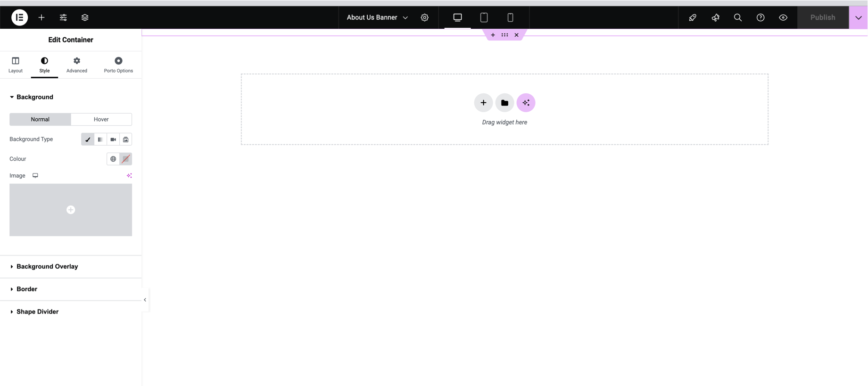
Task: Open page settings gear icon
Action: click(x=425, y=17)
